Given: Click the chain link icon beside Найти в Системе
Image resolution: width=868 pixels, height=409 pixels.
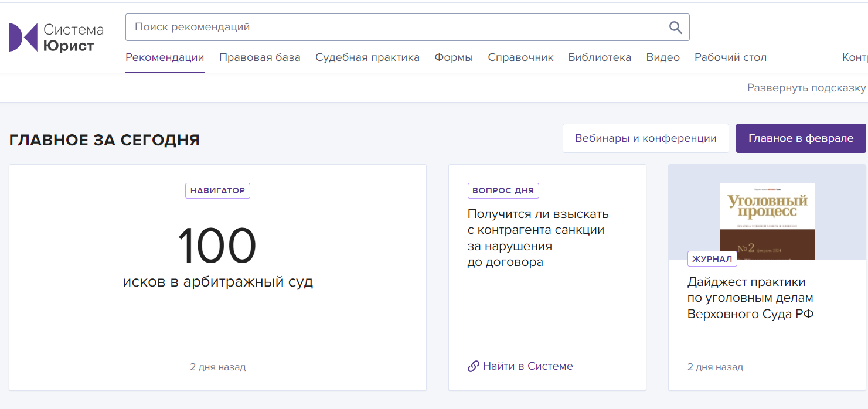Looking at the screenshot, I should pos(474,367).
